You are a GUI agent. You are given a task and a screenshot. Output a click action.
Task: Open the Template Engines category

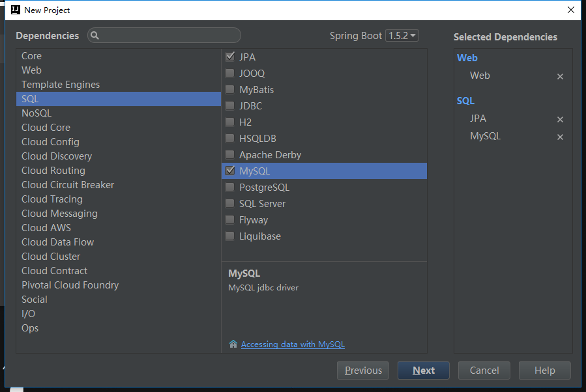pos(119,85)
